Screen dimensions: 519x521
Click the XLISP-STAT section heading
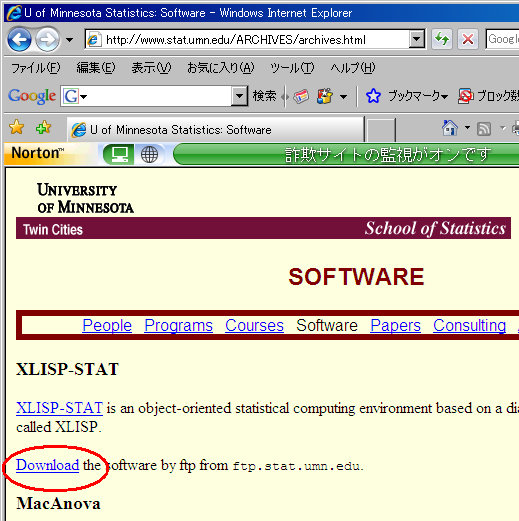pyautogui.click(x=67, y=369)
